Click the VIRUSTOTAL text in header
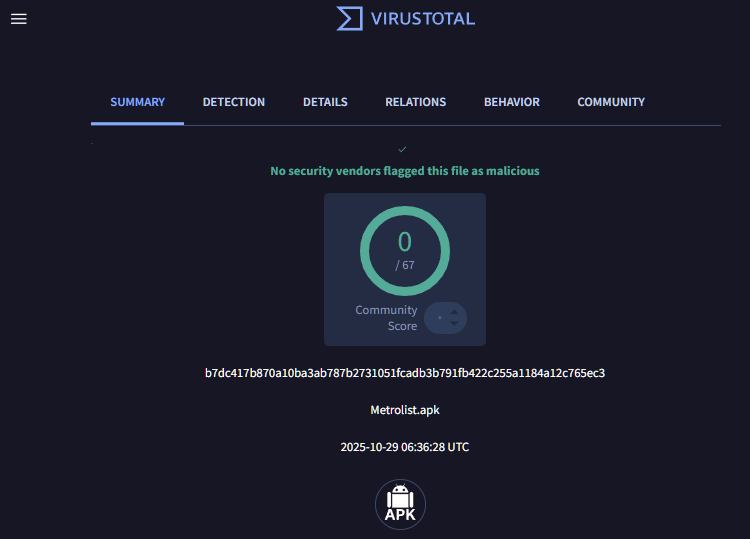750x539 pixels. (422, 18)
